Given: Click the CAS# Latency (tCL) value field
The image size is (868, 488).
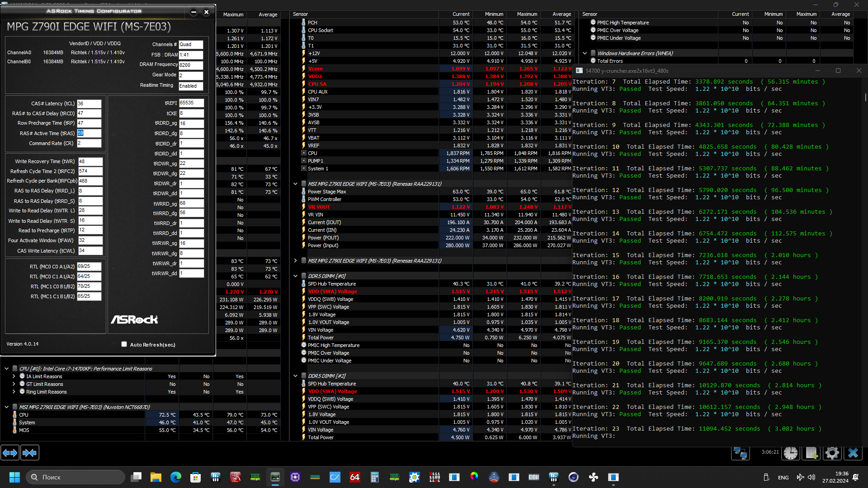Looking at the screenshot, I should tap(89, 103).
